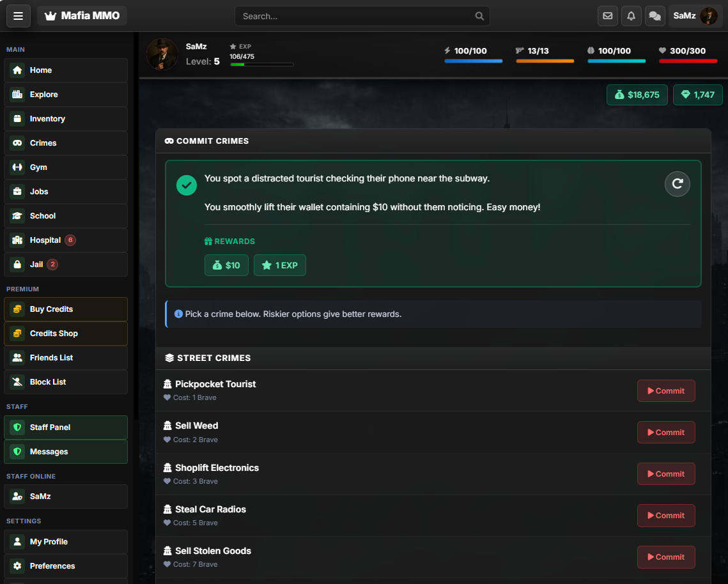Open the Jail lock icon
728x584 pixels.
point(17,265)
